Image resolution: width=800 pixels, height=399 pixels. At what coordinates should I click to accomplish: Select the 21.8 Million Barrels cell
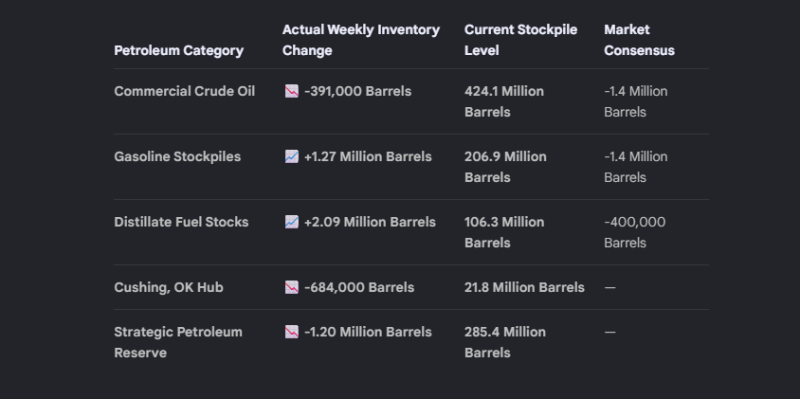[524, 287]
